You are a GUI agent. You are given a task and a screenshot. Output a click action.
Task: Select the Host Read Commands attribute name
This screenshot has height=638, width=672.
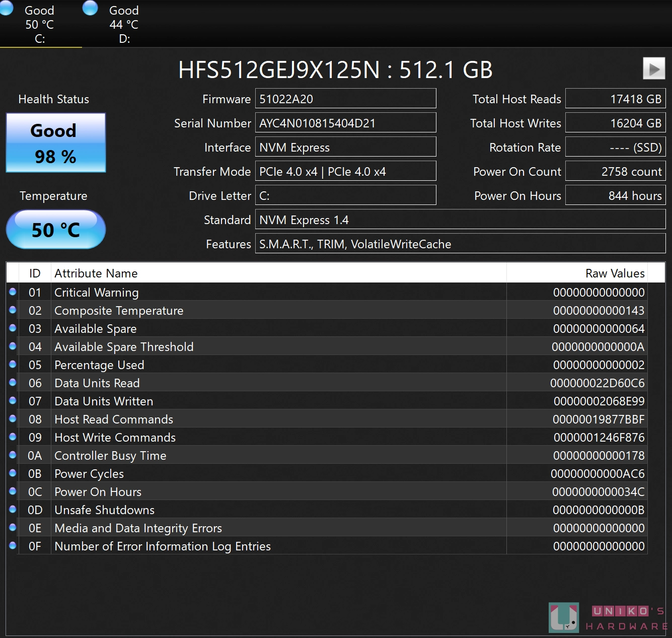coord(114,419)
